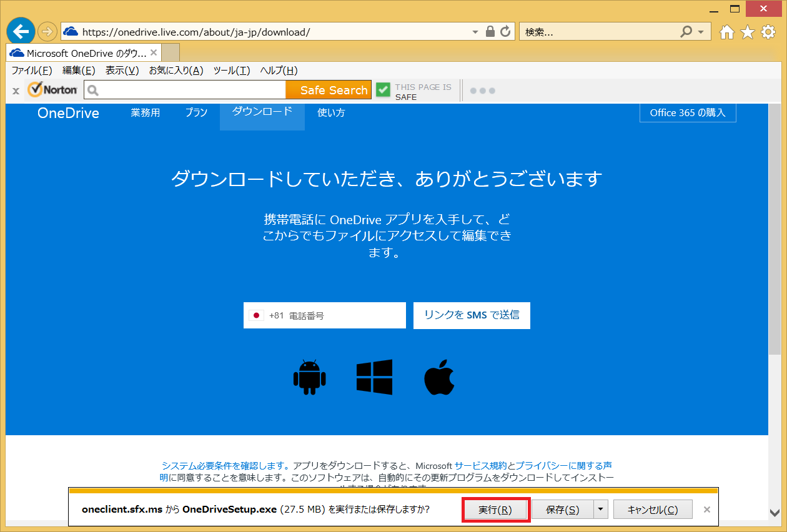Click the OneDriveSetup.exe filename text

[x=229, y=510]
